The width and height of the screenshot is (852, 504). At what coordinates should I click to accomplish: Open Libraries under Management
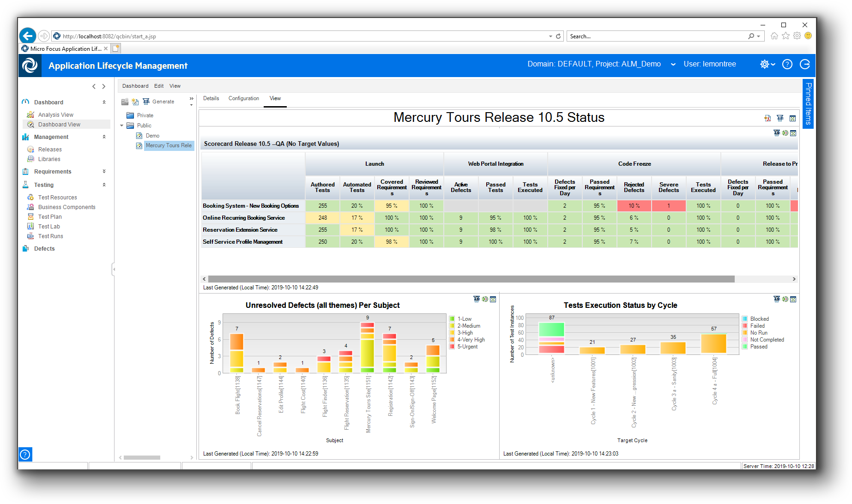49,159
